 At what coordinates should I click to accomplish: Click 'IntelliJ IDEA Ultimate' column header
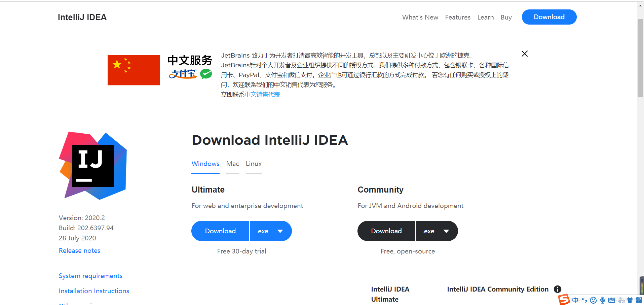coord(390,294)
